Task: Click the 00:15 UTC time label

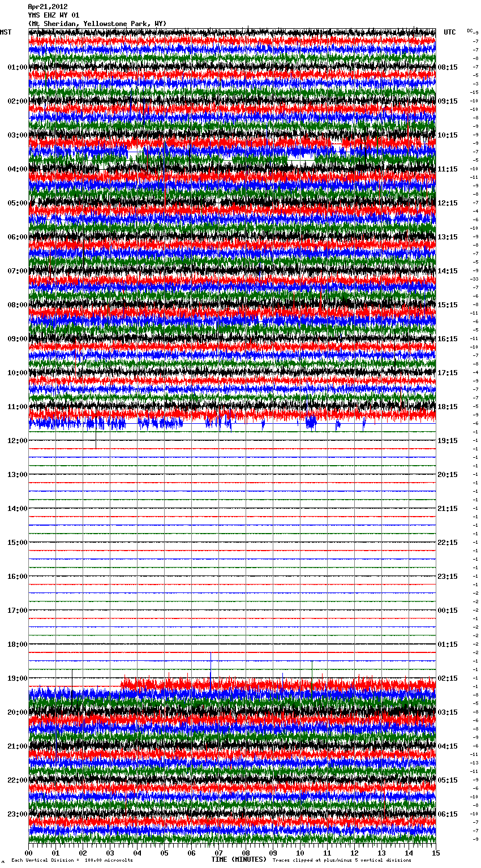Action: (x=448, y=611)
